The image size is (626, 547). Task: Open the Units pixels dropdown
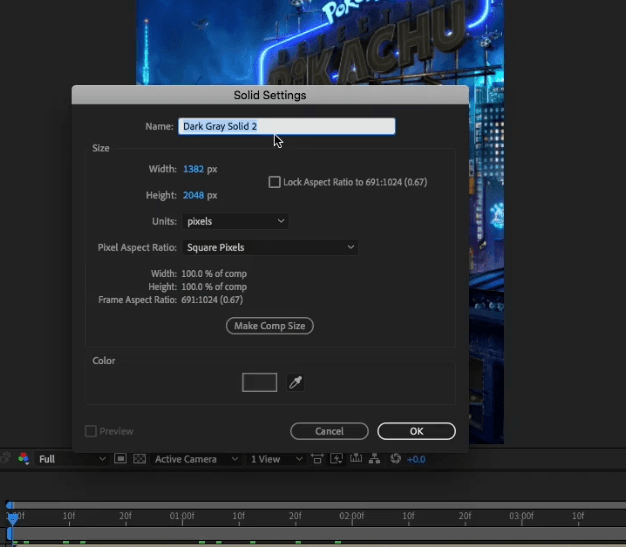click(235, 221)
